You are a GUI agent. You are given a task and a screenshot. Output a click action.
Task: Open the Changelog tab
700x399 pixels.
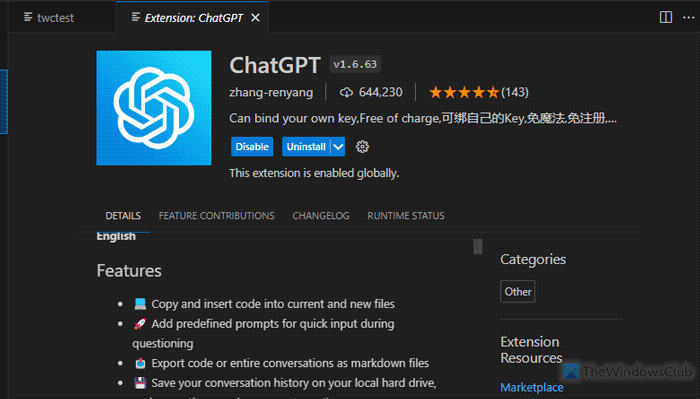pyautogui.click(x=321, y=216)
